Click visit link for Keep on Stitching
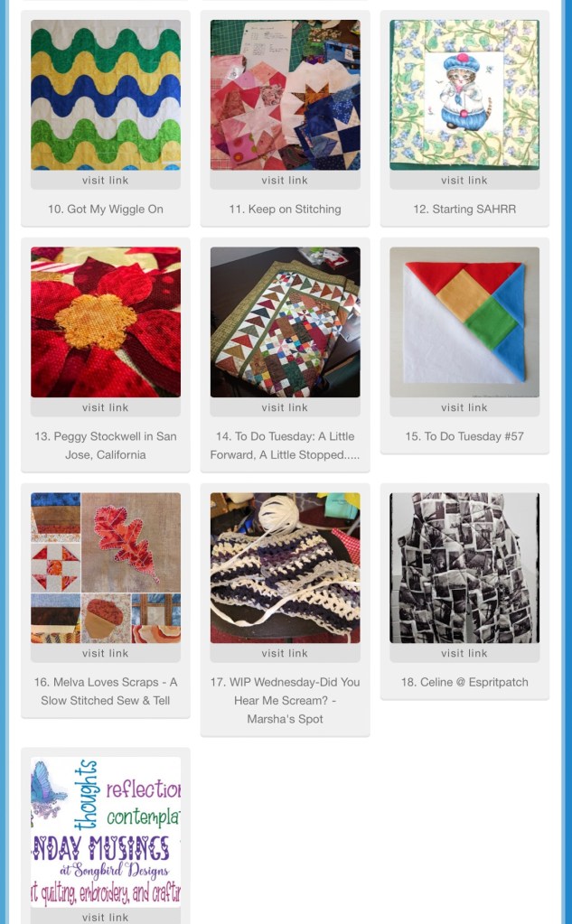The image size is (572, 924). 285,181
